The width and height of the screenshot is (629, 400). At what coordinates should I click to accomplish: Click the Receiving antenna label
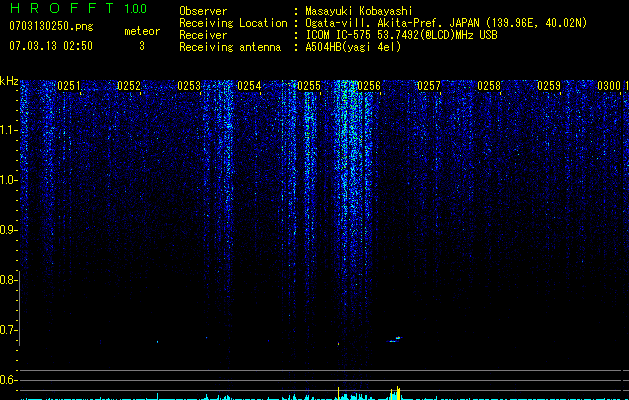click(x=230, y=47)
